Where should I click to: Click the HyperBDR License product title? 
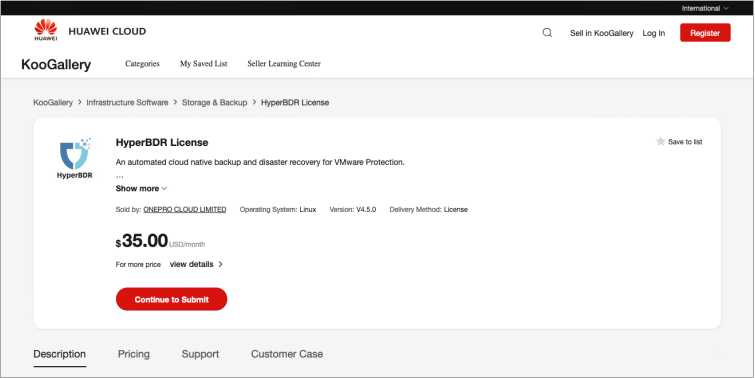[x=162, y=143]
